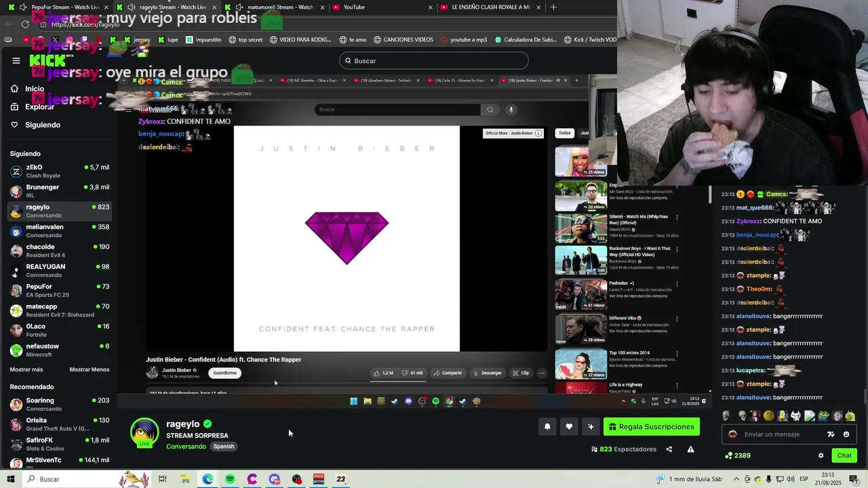This screenshot has height=488, width=868.
Task: Open the emoji picker in chat
Action: (x=846, y=434)
